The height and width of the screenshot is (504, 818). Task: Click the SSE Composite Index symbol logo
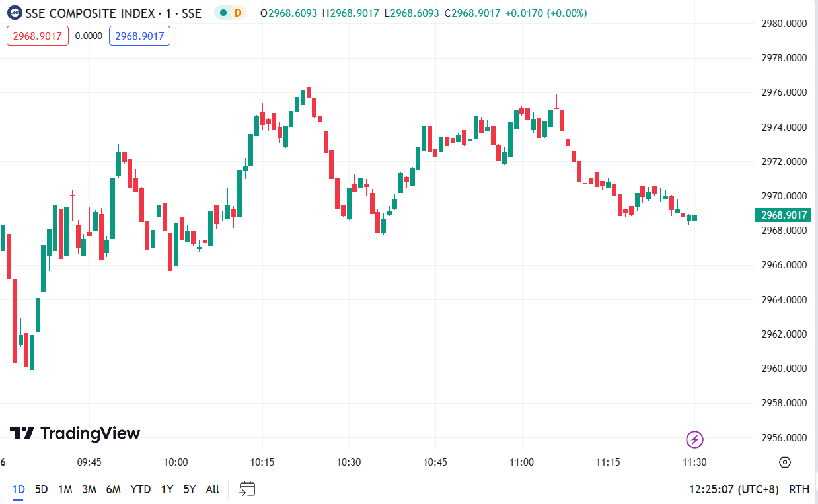pos(14,13)
